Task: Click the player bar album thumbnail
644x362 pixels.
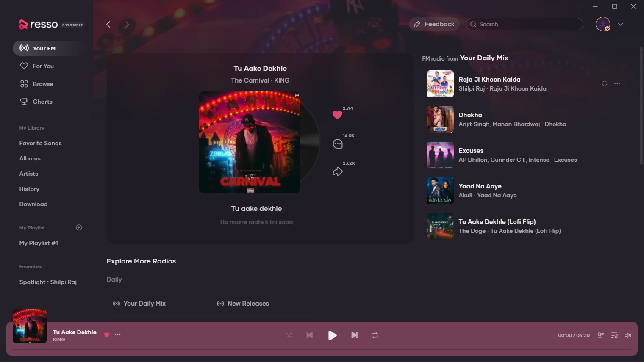Action: coord(30,326)
